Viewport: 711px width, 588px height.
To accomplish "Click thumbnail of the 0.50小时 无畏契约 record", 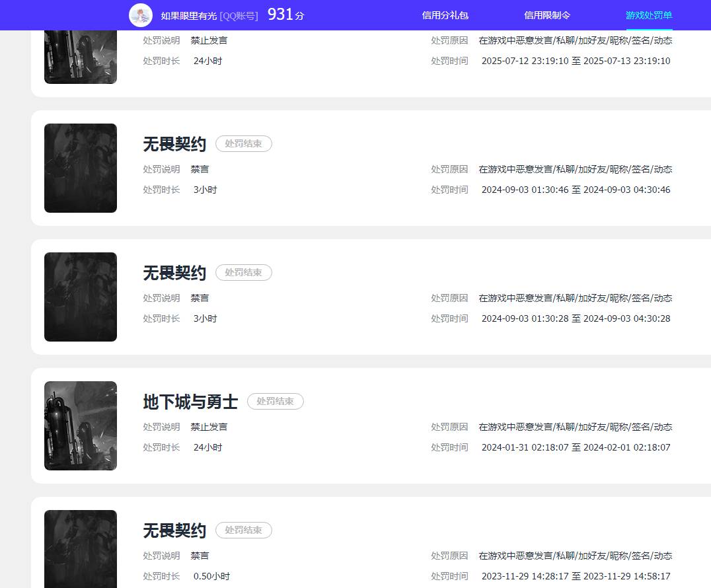I will [81, 548].
